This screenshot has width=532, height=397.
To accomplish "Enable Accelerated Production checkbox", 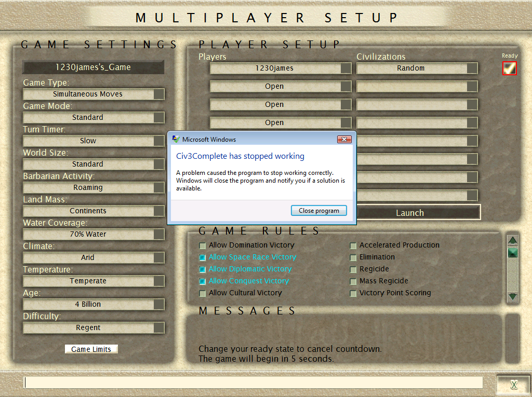I will 353,245.
